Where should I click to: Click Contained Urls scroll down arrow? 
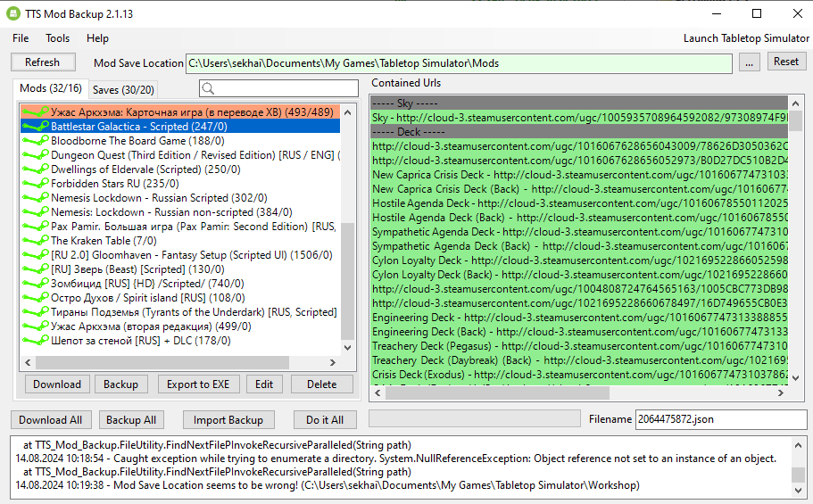796,378
